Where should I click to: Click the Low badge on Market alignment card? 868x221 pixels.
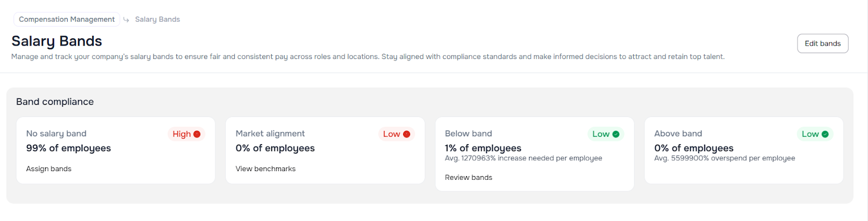[391, 134]
